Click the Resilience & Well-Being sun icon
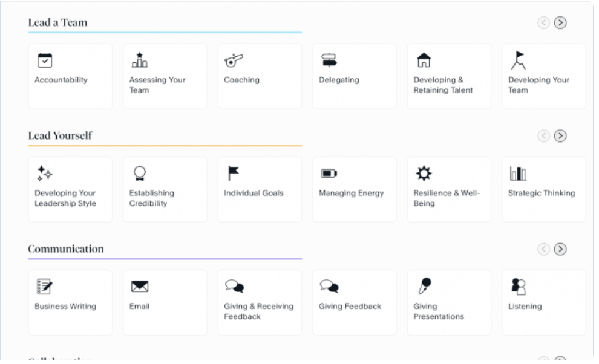This screenshot has height=364, width=599. [424, 174]
